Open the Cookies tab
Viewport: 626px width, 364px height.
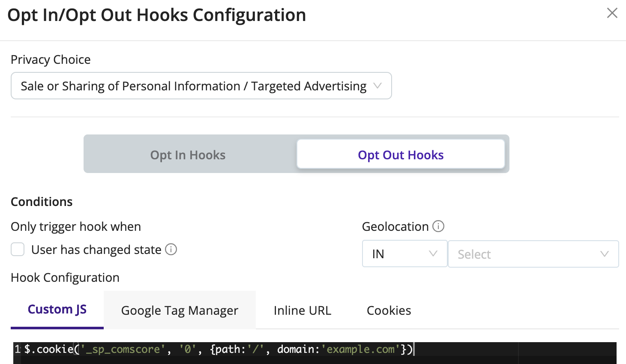[389, 310]
